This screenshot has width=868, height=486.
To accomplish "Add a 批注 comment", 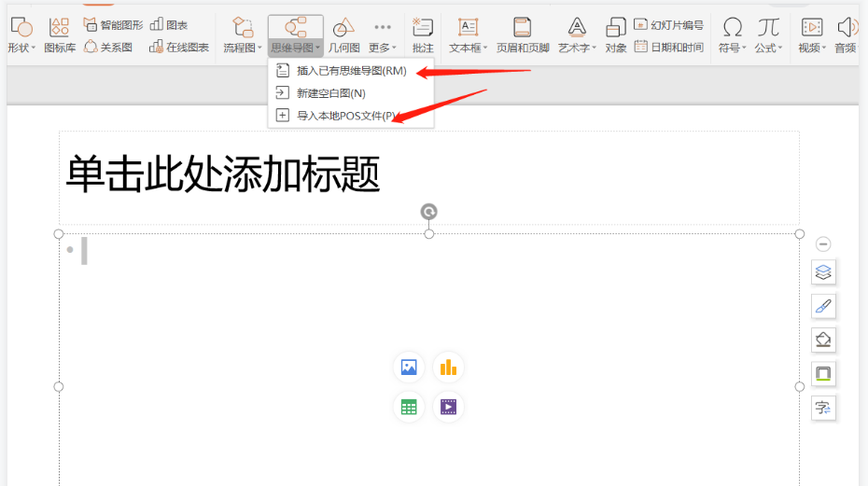I will tap(423, 35).
